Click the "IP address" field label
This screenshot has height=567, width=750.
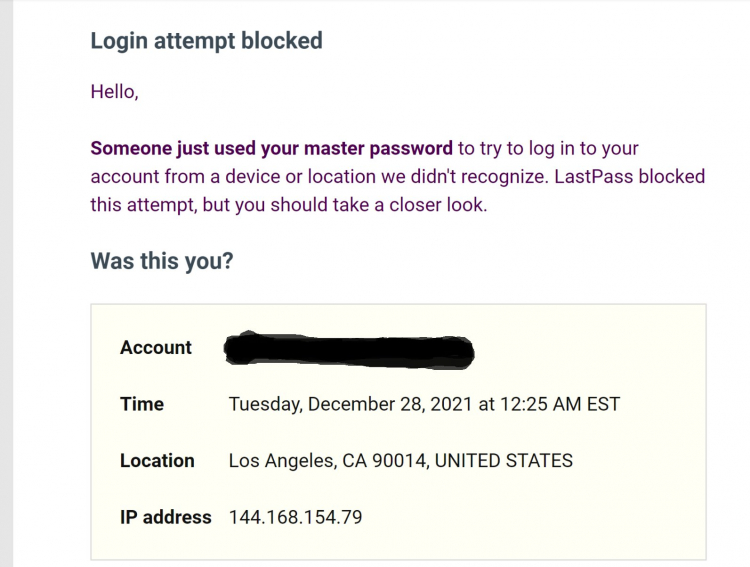tap(166, 517)
